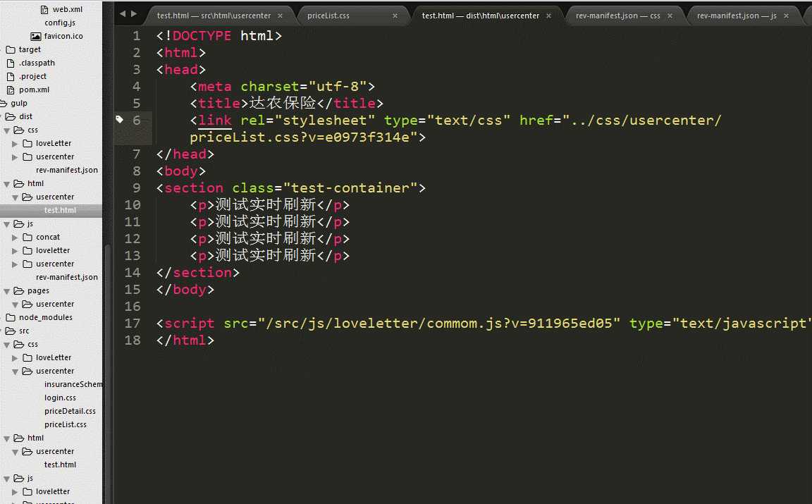Click the .classpath file icon
Image resolution: width=812 pixels, height=504 pixels.
(x=11, y=63)
